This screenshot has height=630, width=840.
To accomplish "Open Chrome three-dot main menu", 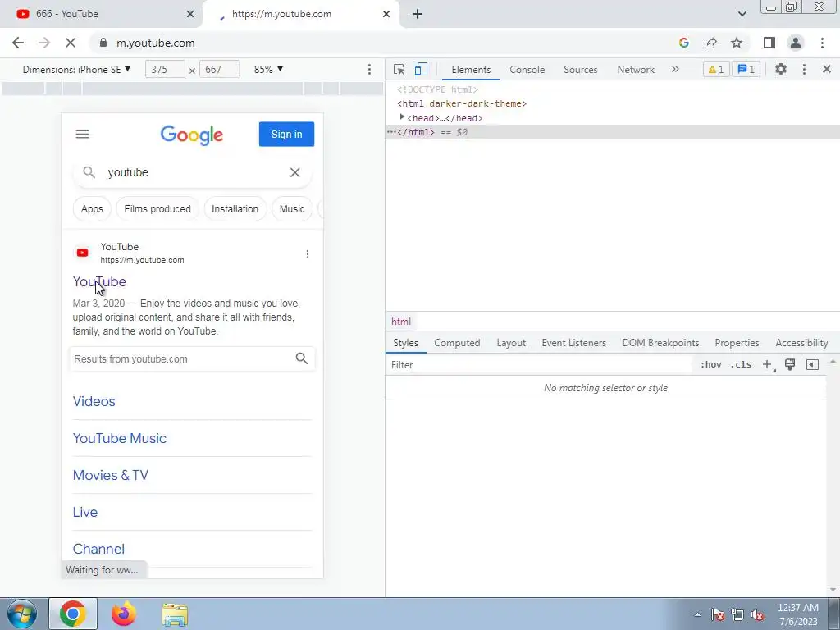I will 822,43.
